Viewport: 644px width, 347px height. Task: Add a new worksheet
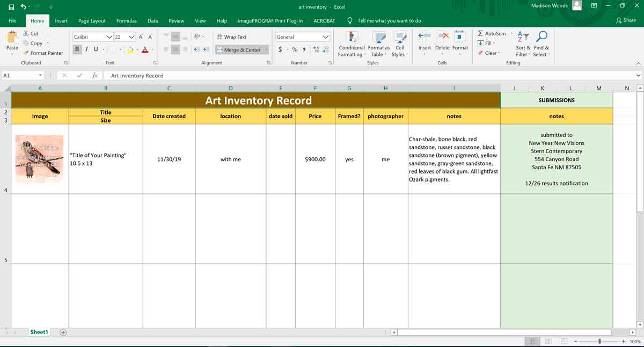63,332
